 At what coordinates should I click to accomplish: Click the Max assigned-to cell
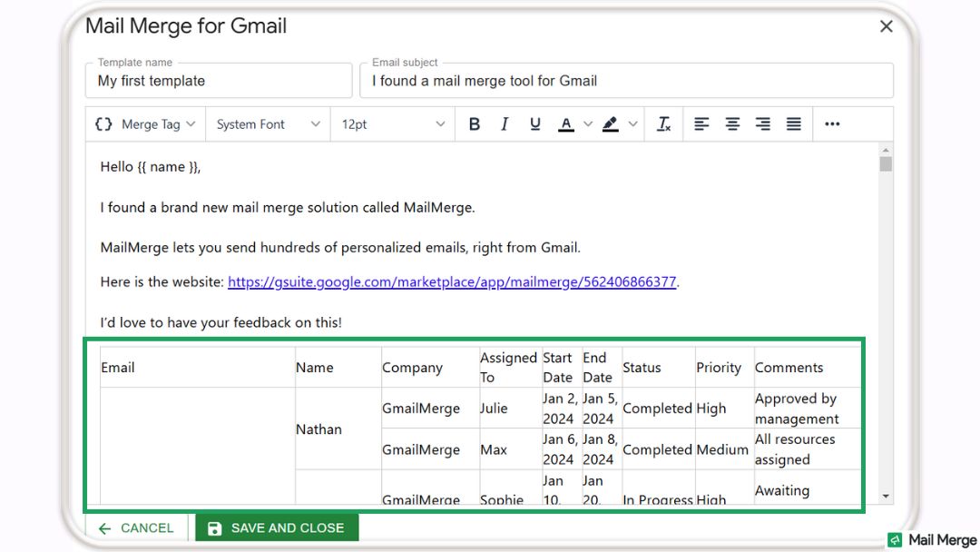point(510,449)
